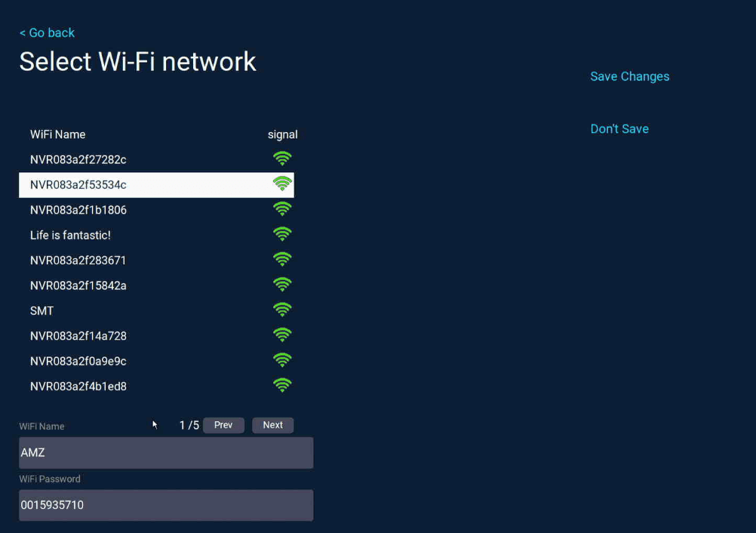This screenshot has height=533, width=756.
Task: Select network NVR083a2f27282c by name
Action: point(78,160)
